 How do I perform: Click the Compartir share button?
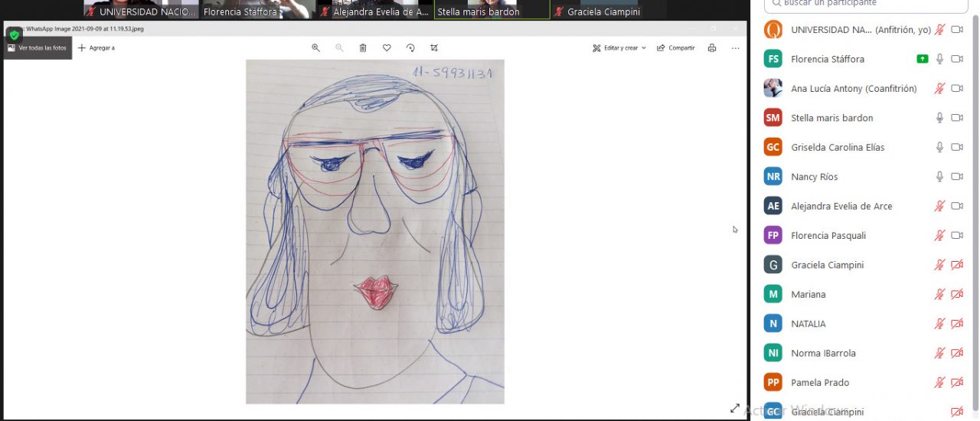676,47
